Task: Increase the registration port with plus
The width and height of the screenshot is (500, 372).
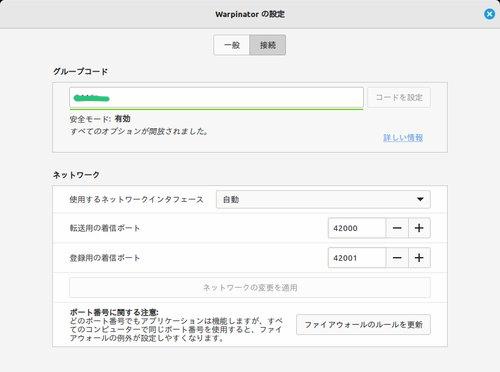Action: point(419,258)
